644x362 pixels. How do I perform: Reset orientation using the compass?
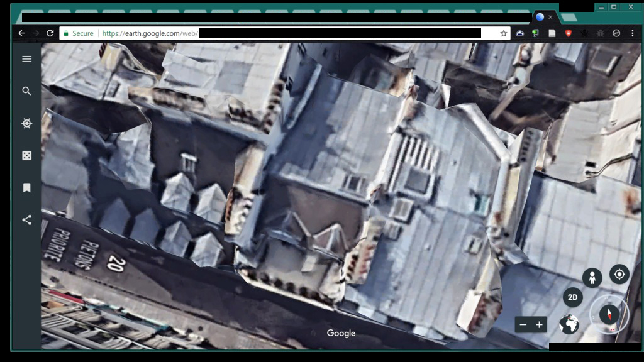(x=609, y=314)
